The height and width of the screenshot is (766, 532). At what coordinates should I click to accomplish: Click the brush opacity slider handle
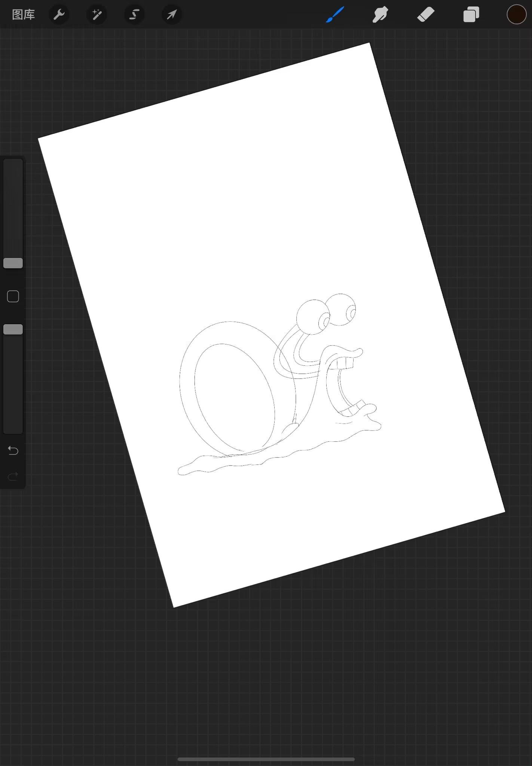[x=13, y=330]
